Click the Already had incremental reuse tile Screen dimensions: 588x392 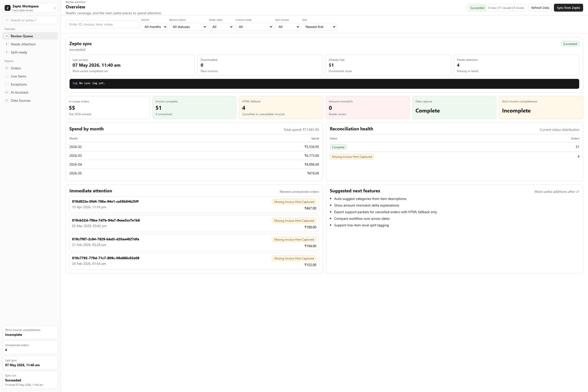(x=388, y=65)
